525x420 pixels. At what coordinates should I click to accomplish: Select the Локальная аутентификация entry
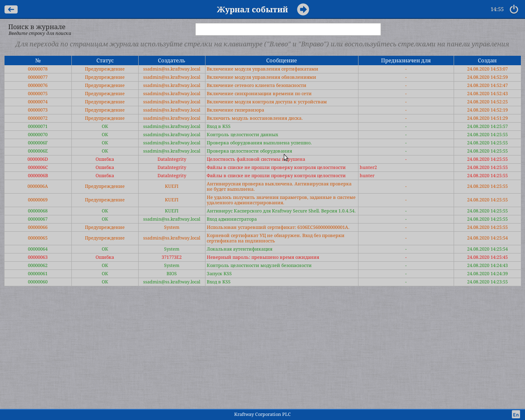click(240, 249)
